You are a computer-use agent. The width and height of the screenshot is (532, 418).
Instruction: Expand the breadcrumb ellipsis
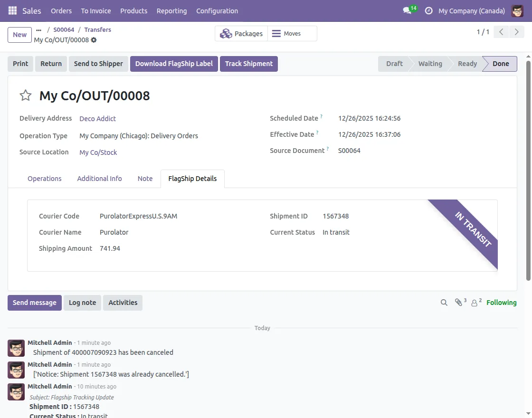point(38,29)
